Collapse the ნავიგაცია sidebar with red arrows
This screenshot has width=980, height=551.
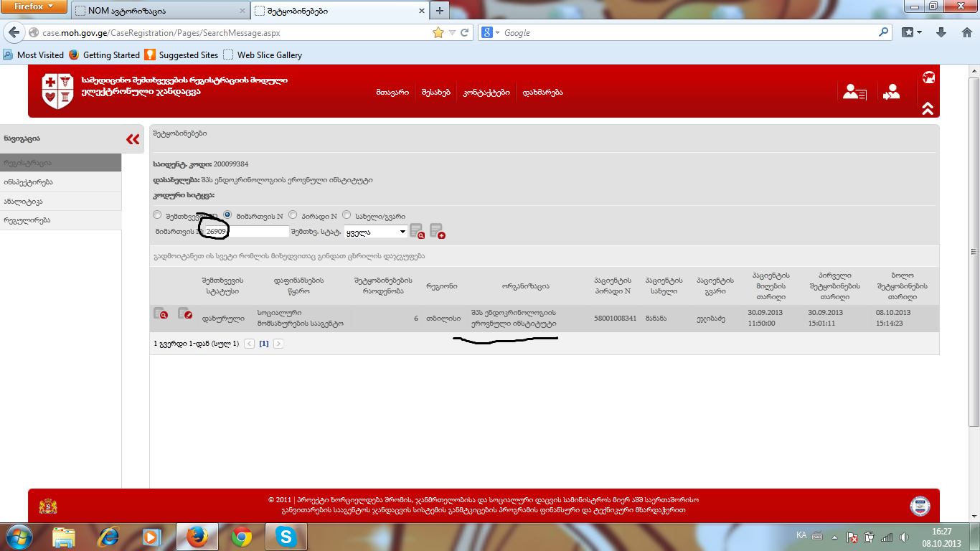coord(133,139)
